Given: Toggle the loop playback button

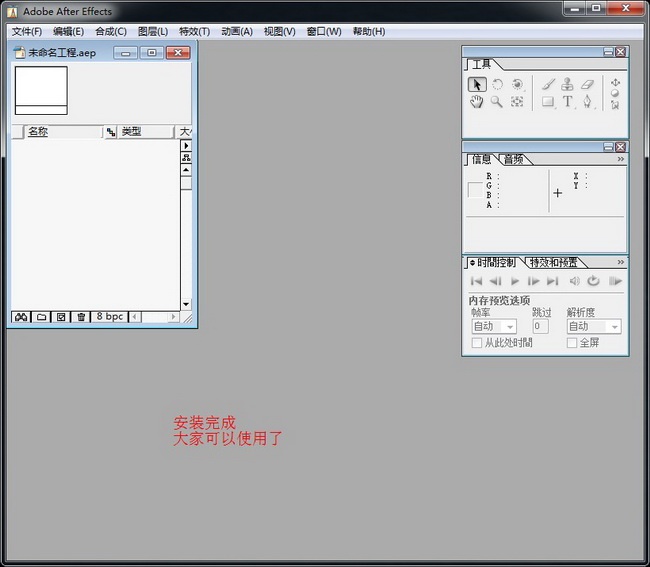Looking at the screenshot, I should tap(594, 281).
